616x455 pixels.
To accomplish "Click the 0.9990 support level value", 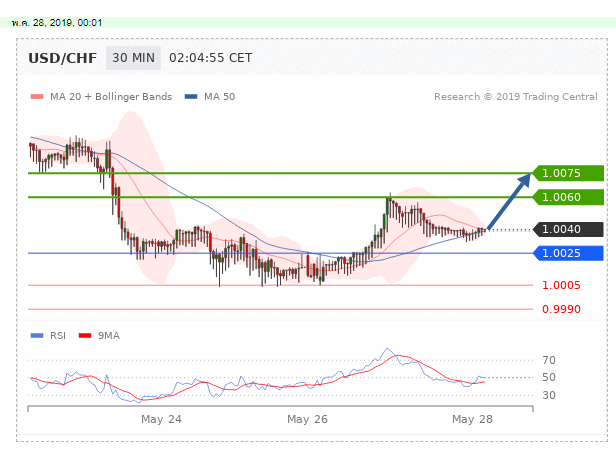I will tap(561, 309).
